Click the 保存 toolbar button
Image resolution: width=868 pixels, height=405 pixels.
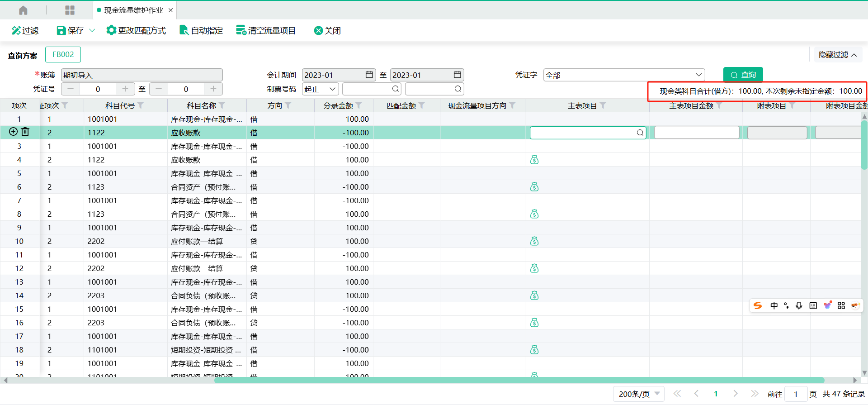coord(71,30)
